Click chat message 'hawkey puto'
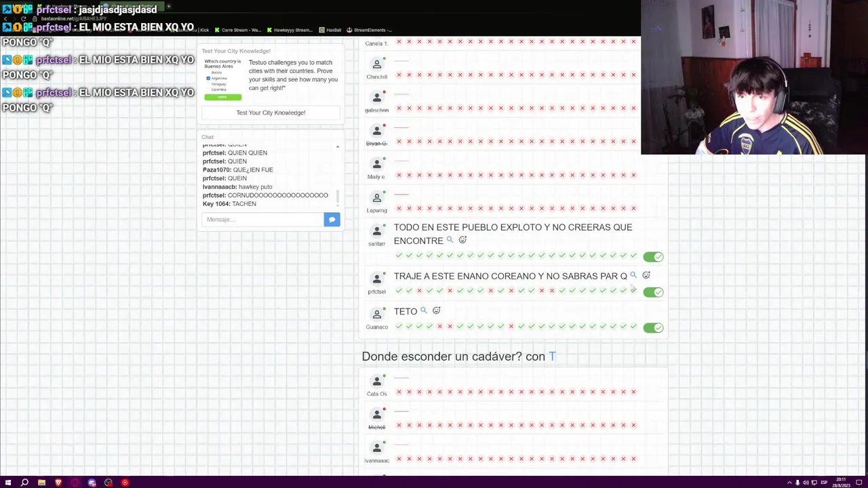Image resolution: width=868 pixels, height=488 pixels. click(x=255, y=186)
